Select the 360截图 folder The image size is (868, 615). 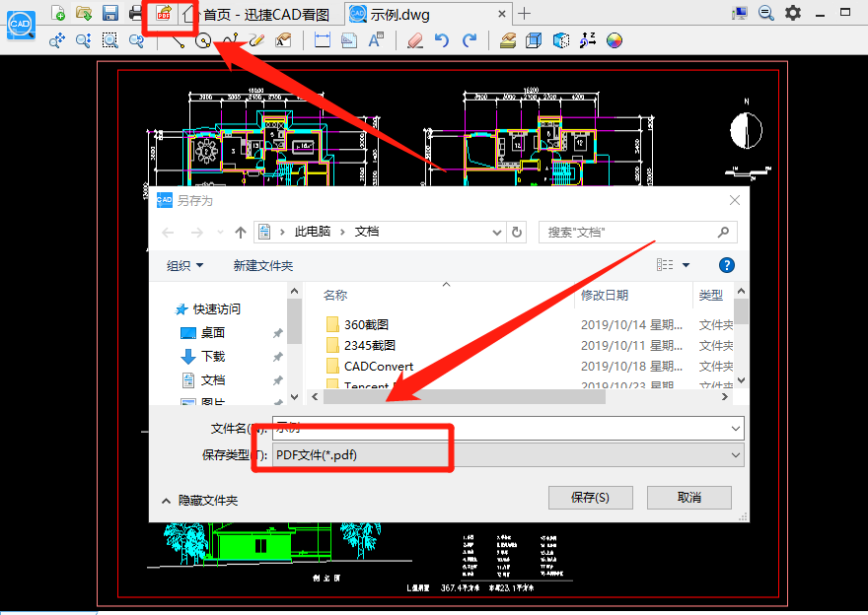click(x=358, y=324)
